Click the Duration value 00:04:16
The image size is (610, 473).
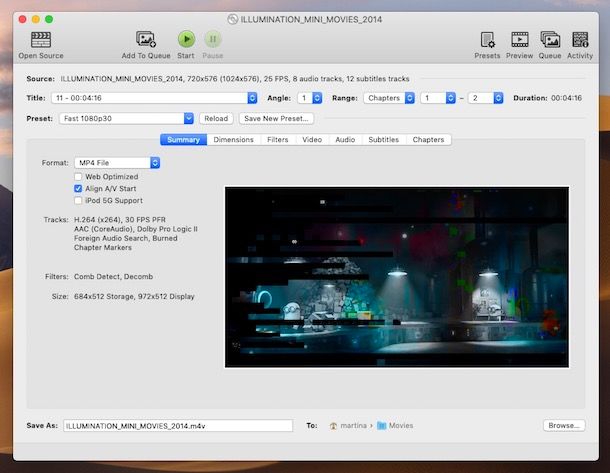point(566,98)
